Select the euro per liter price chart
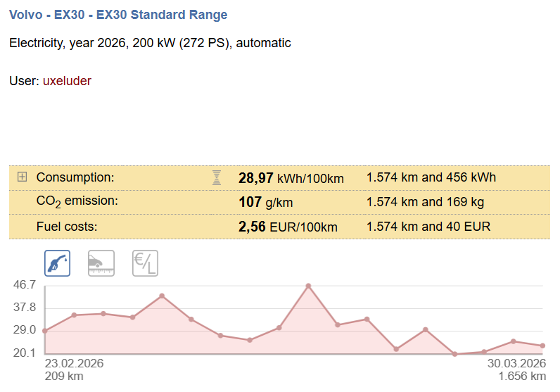 coord(146,263)
